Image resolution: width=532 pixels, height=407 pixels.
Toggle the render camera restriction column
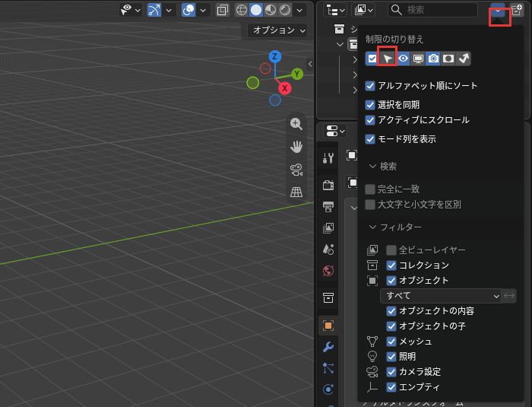433,59
